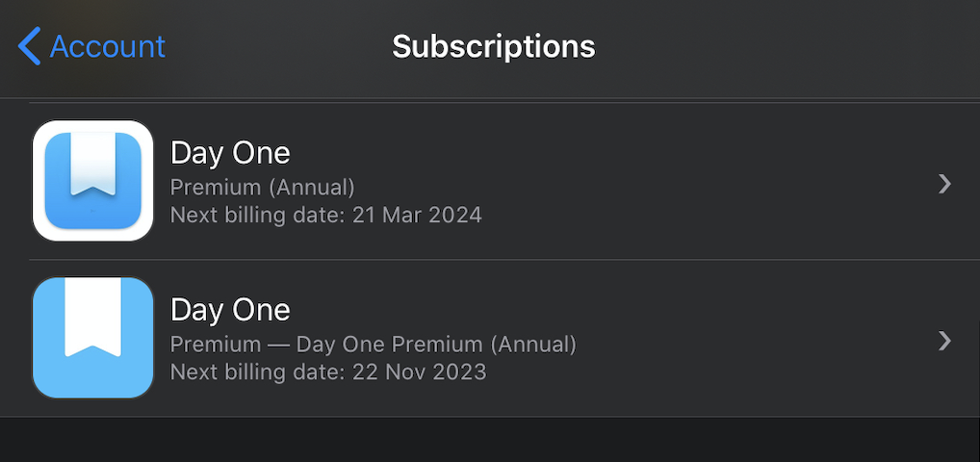Click the "Premium (Annual)" plan label
The width and height of the screenshot is (980, 462).
263,187
